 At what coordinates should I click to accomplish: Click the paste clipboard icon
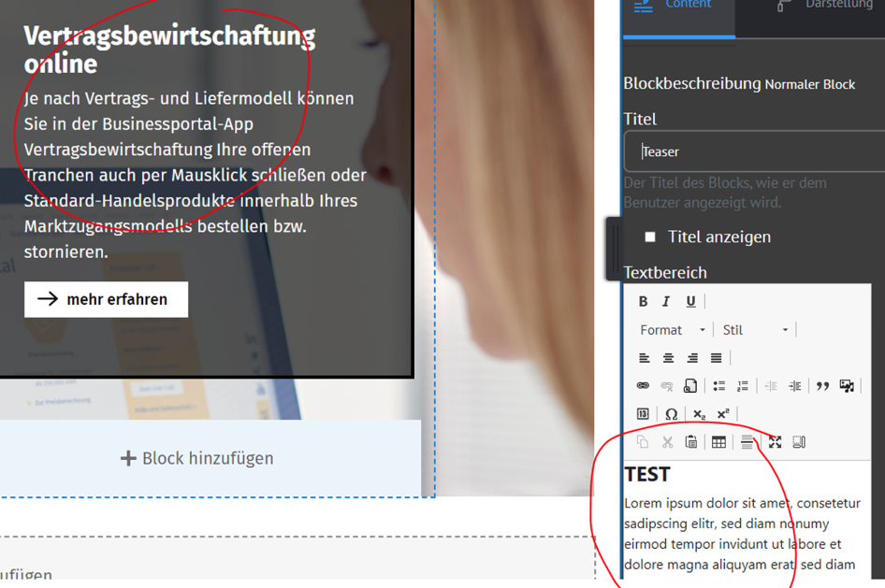(690, 442)
